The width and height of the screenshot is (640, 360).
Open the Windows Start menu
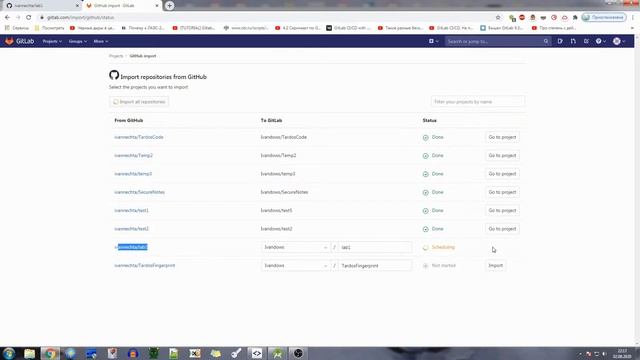pyautogui.click(x=9, y=353)
